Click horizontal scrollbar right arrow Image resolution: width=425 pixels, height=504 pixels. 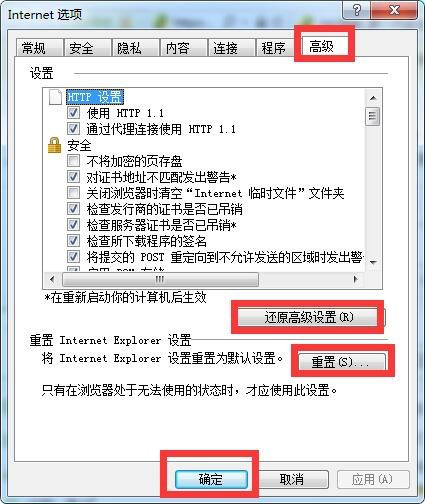click(356, 279)
